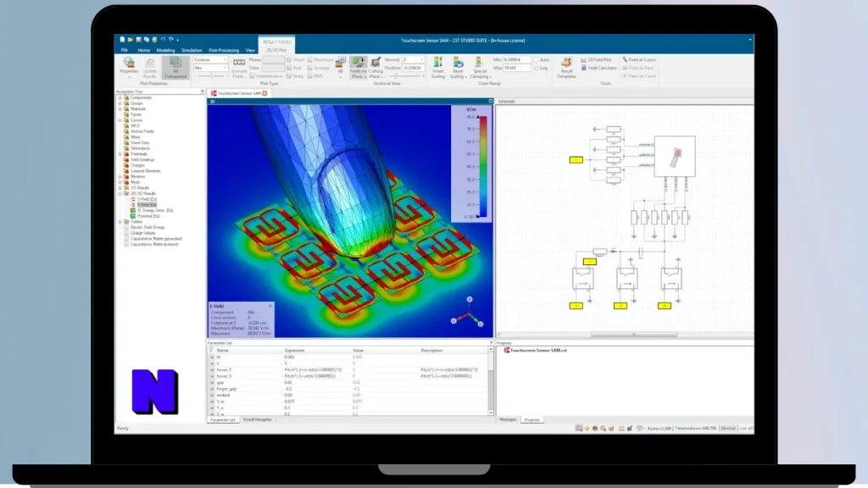Expand the Curves tree node
This screenshot has width=868, height=488.
coord(120,120)
